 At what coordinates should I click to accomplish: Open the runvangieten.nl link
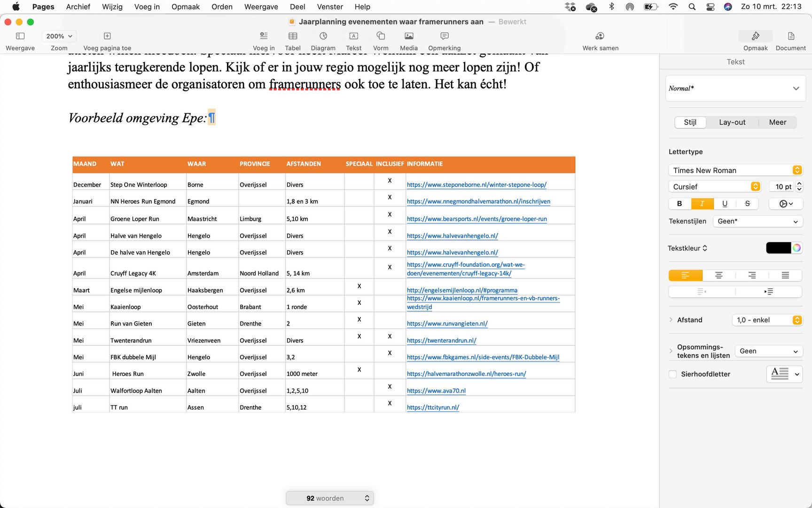(x=447, y=324)
